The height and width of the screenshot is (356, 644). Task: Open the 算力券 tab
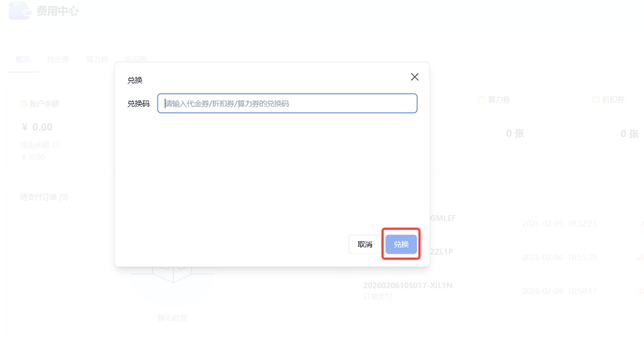(97, 59)
